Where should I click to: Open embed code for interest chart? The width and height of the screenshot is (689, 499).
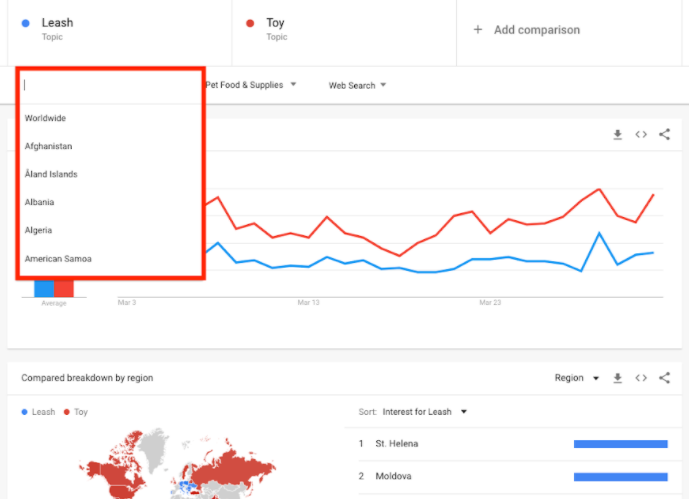tap(641, 134)
